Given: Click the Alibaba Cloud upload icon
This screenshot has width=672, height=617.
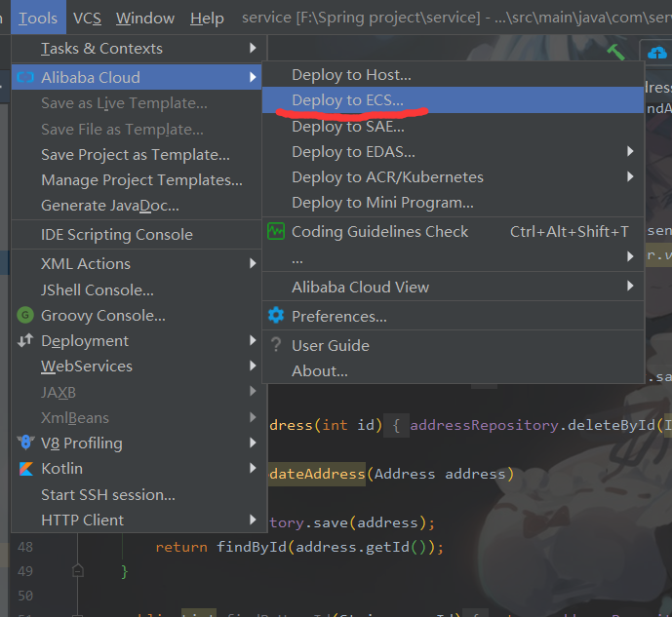Looking at the screenshot, I should coord(654,51).
